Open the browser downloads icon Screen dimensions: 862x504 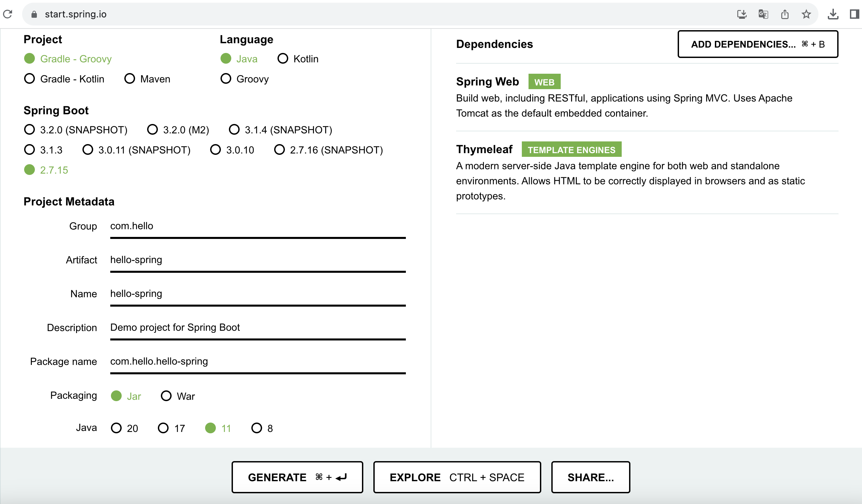tap(833, 14)
